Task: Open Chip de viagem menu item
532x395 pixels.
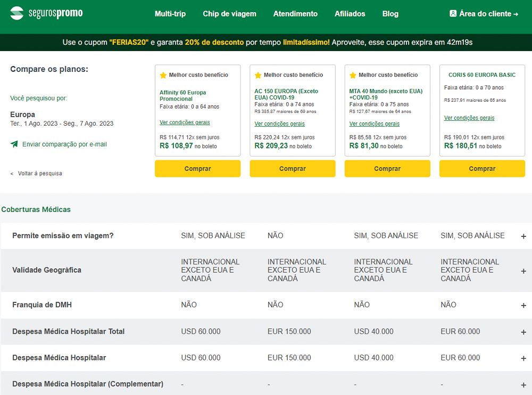Action: click(x=229, y=14)
